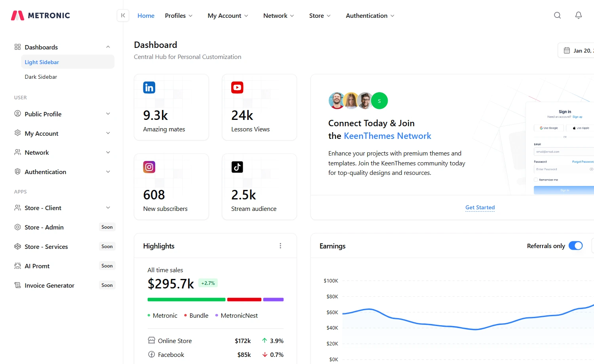Click the Dashboards grid icon in sidebar

[x=17, y=47]
